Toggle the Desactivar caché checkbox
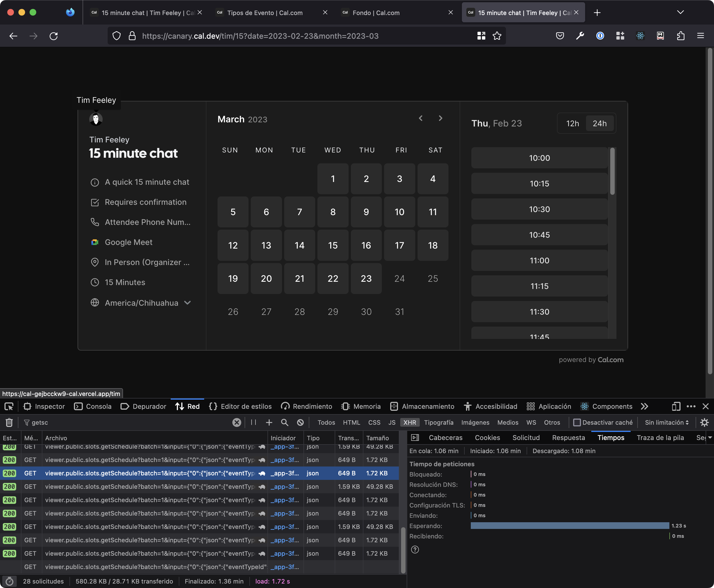The height and width of the screenshot is (588, 714). [577, 422]
